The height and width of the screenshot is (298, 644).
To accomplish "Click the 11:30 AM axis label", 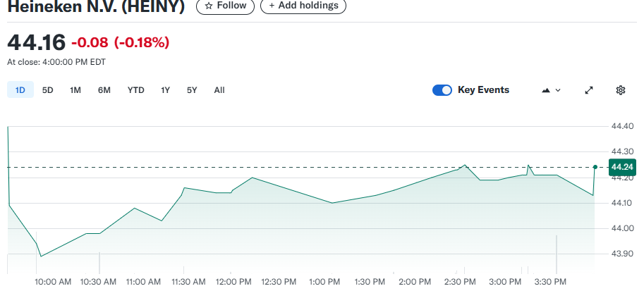I will click(x=188, y=282).
